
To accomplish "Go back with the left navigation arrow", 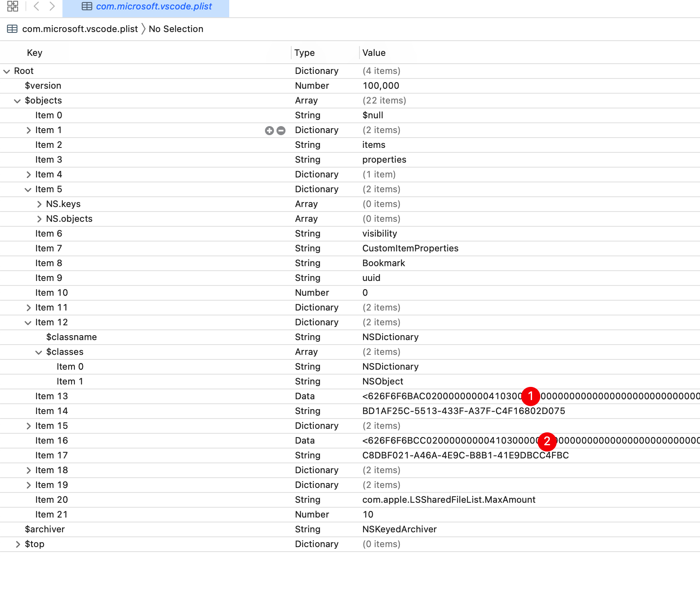I will (37, 6).
